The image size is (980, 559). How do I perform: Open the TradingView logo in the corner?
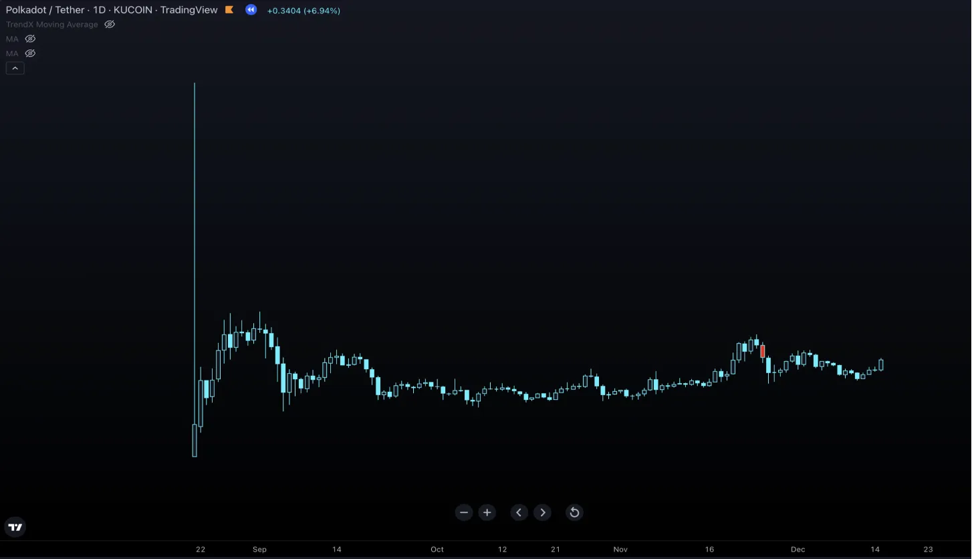point(15,527)
